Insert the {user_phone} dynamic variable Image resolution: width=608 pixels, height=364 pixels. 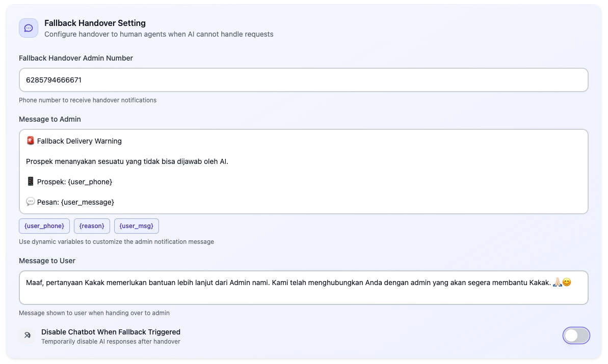tap(44, 226)
